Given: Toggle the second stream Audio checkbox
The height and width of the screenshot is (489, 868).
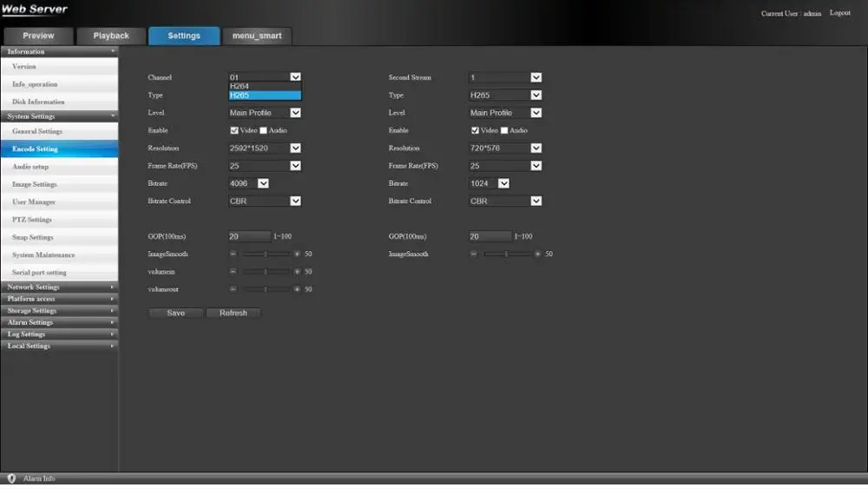Looking at the screenshot, I should point(504,130).
